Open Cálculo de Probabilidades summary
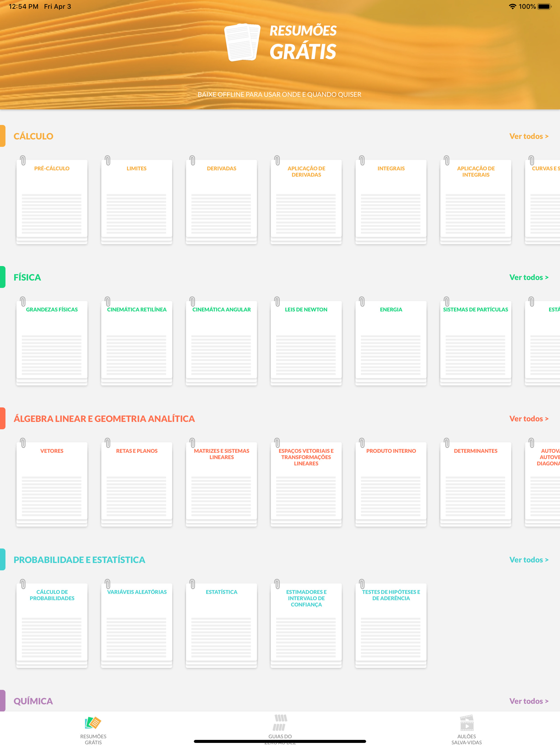The height and width of the screenshot is (747, 560). pyautogui.click(x=52, y=624)
